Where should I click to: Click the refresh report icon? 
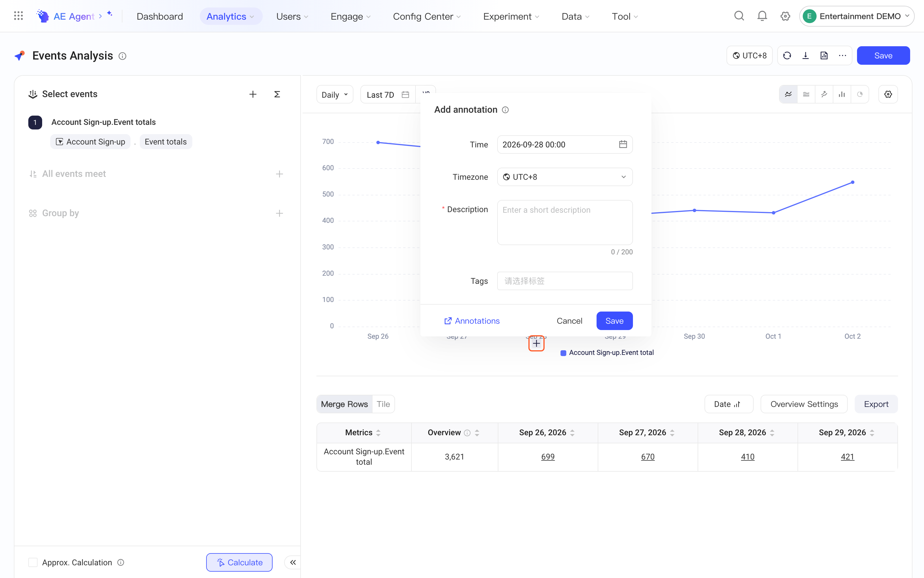pos(787,56)
